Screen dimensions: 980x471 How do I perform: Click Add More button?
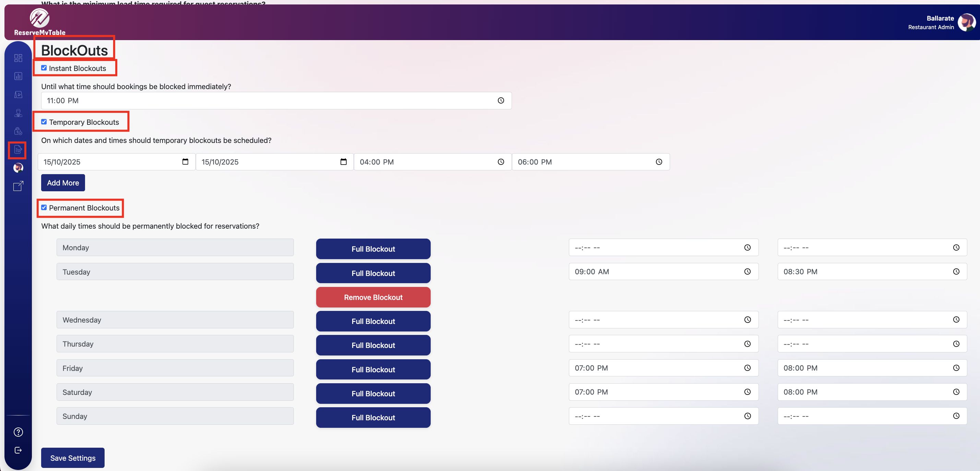click(x=63, y=183)
